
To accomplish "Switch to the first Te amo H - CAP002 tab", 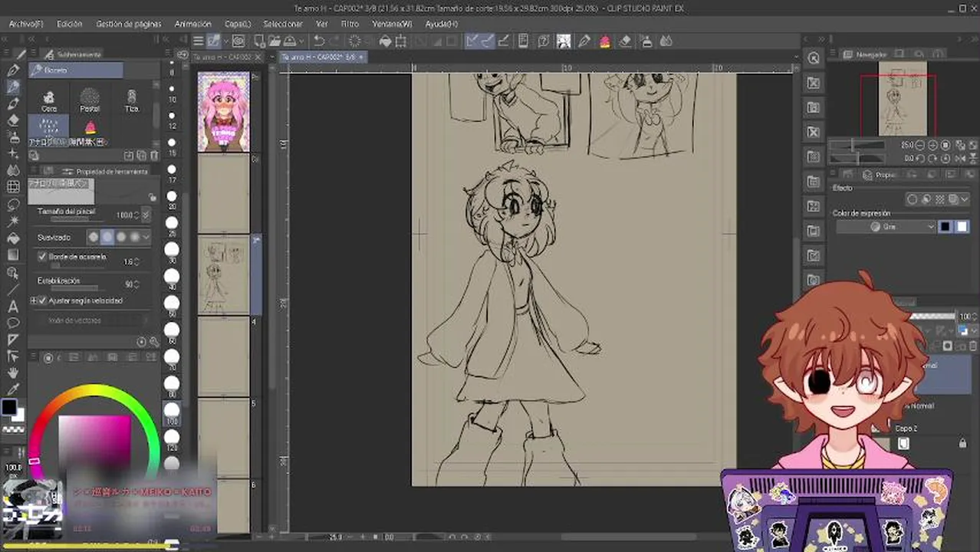I will click(222, 58).
